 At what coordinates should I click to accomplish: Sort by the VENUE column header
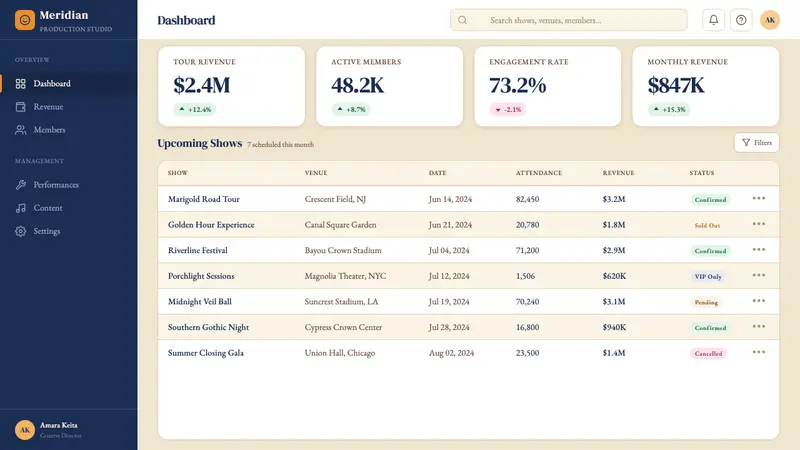click(316, 173)
